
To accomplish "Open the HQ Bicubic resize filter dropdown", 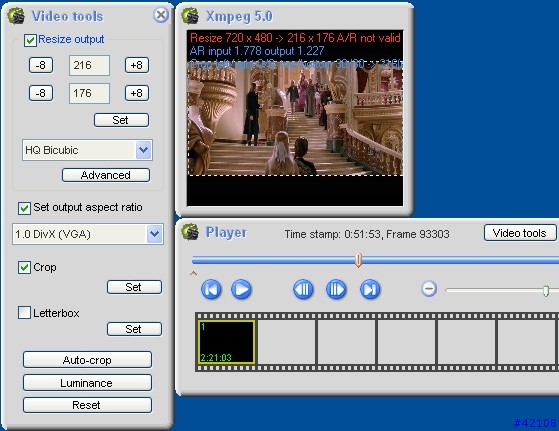I will tap(144, 150).
